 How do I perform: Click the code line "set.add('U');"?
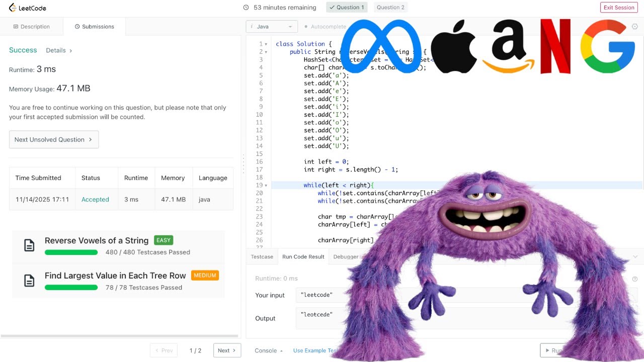pyautogui.click(x=326, y=146)
